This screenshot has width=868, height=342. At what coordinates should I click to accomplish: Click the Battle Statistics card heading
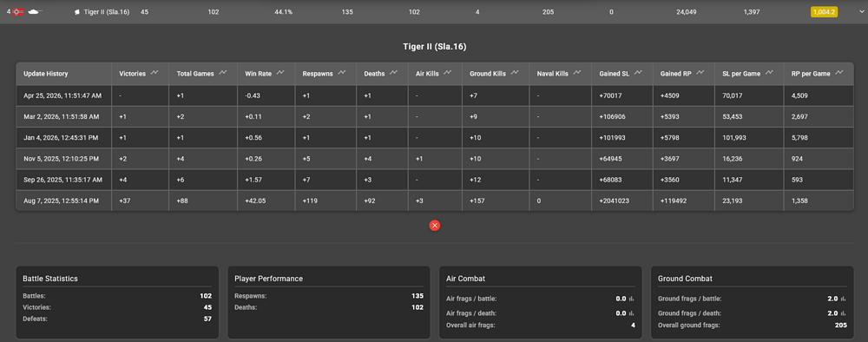(x=50, y=279)
